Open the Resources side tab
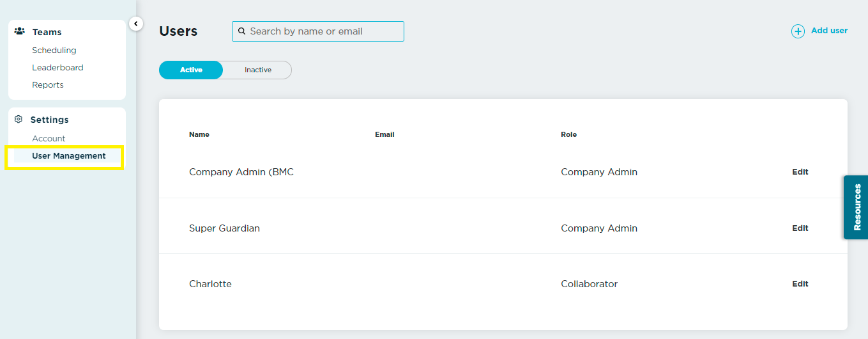This screenshot has height=339, width=868. pos(857,207)
